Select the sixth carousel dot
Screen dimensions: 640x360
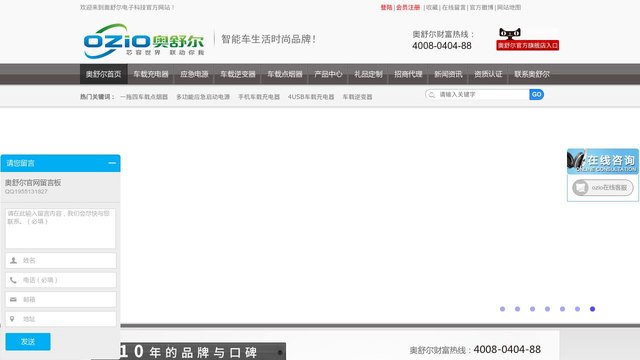coord(578,309)
